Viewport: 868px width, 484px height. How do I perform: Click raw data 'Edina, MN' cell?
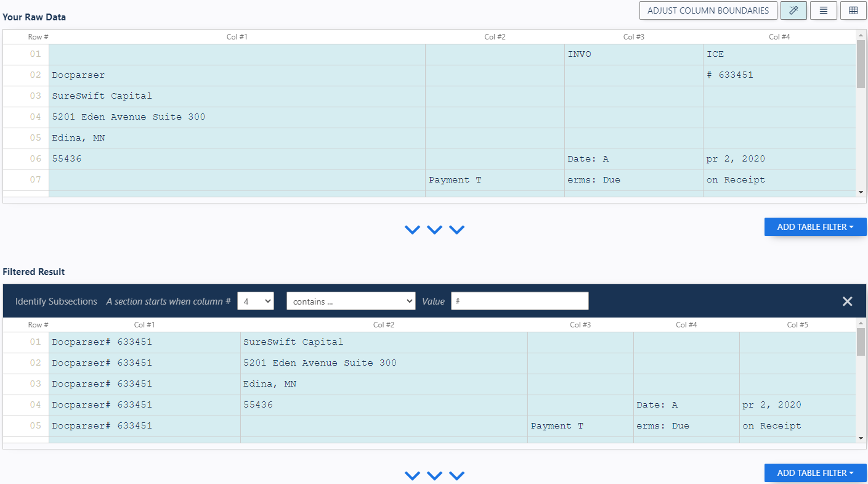click(237, 138)
